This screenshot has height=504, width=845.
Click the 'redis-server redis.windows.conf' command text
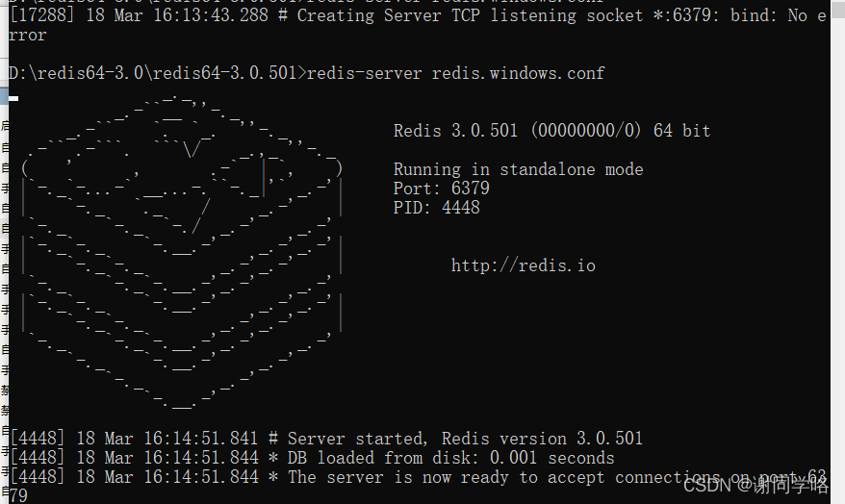click(455, 73)
